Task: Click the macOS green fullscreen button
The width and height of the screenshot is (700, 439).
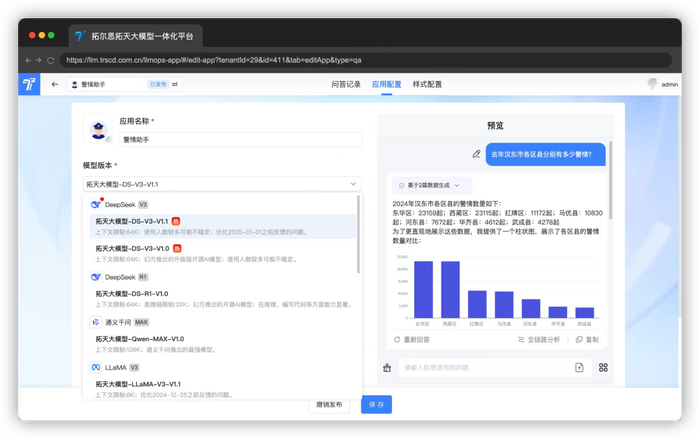Action: (51, 35)
